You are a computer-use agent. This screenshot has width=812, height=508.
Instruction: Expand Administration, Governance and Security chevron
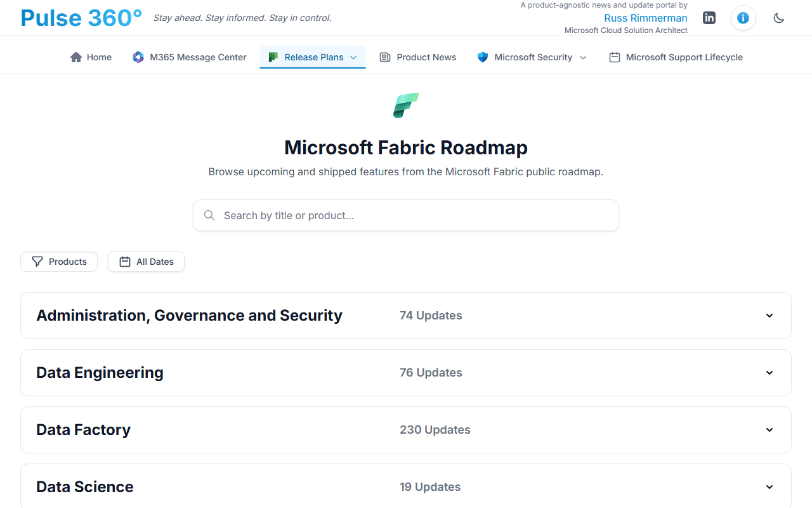pyautogui.click(x=769, y=316)
